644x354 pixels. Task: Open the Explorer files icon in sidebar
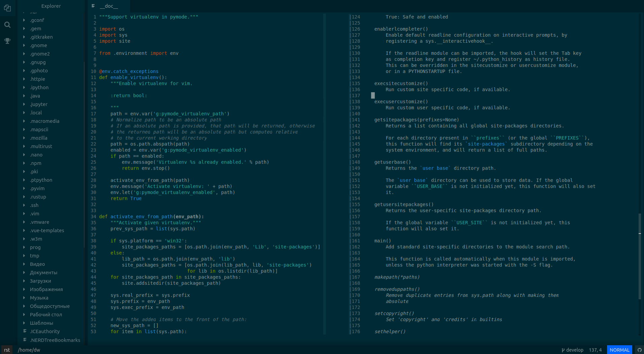[7, 8]
